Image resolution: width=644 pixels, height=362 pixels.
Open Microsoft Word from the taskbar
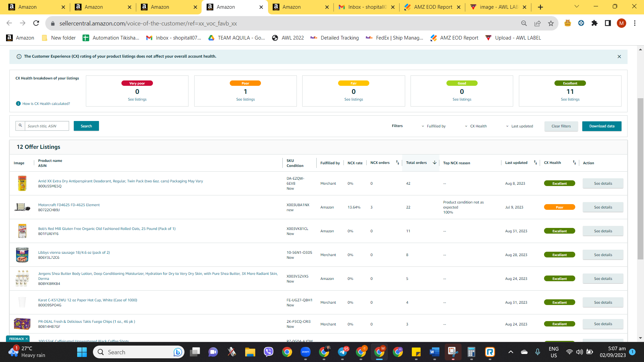point(434,352)
